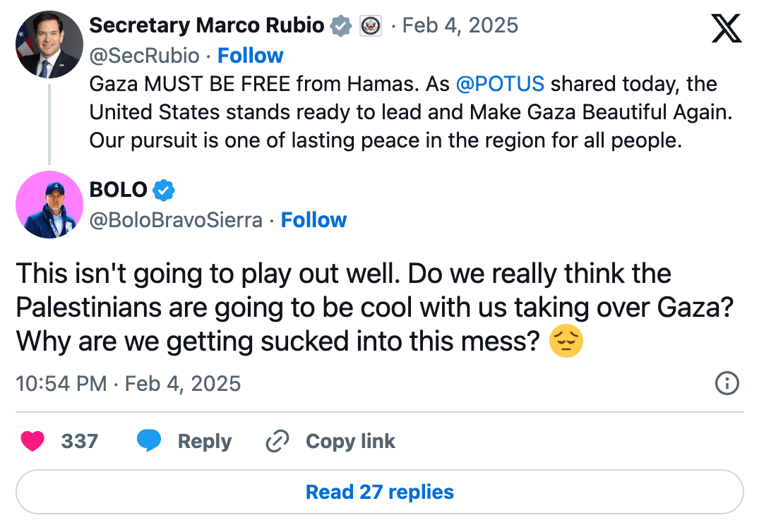
Task: Click Marco Rubio's verified checkmark badge
Action: point(342,26)
